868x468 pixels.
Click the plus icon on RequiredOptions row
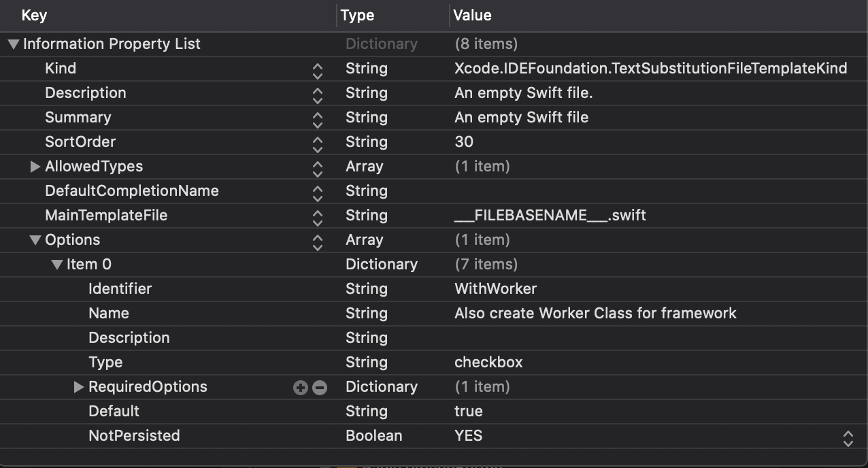(300, 388)
